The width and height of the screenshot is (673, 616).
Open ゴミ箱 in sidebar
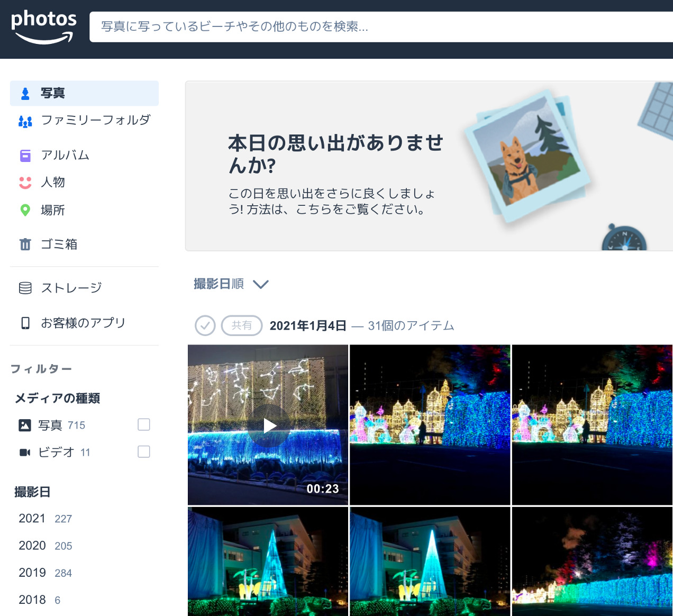click(84, 244)
